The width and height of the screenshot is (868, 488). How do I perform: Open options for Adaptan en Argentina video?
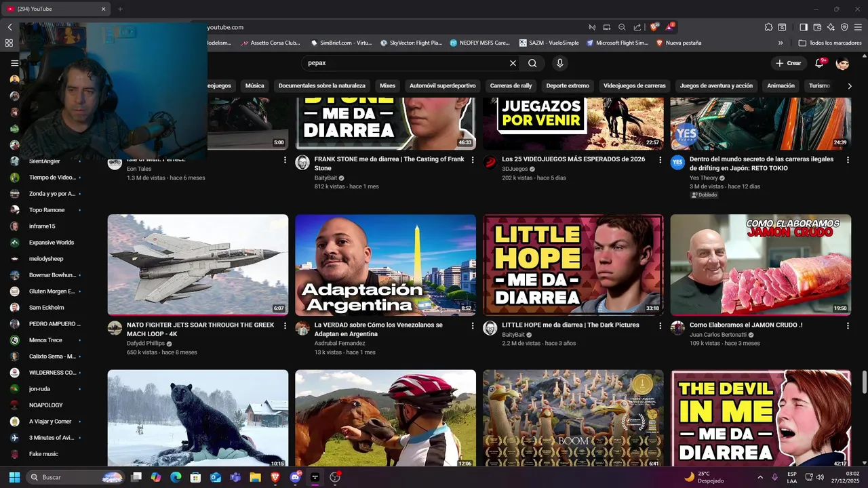[473, 326]
